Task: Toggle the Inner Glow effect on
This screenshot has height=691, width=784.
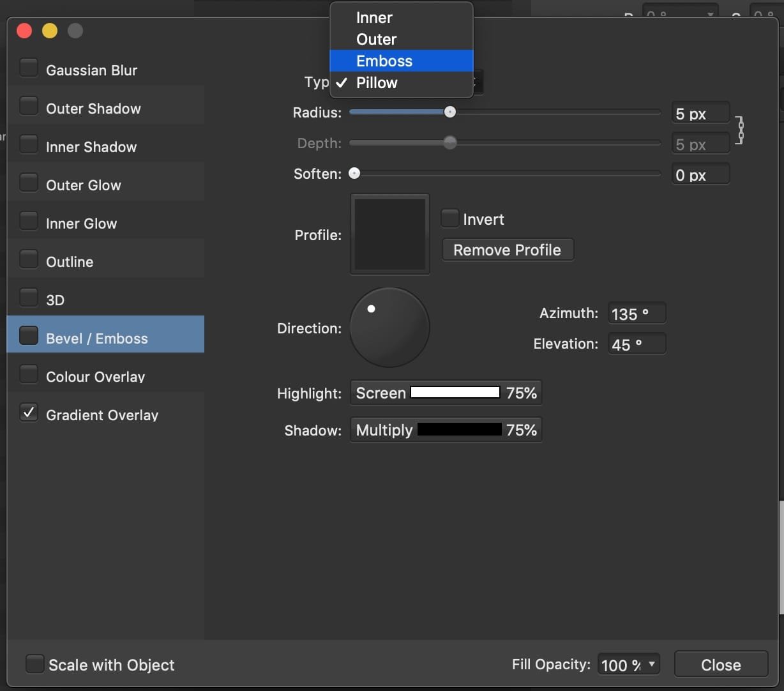Action: click(x=29, y=220)
